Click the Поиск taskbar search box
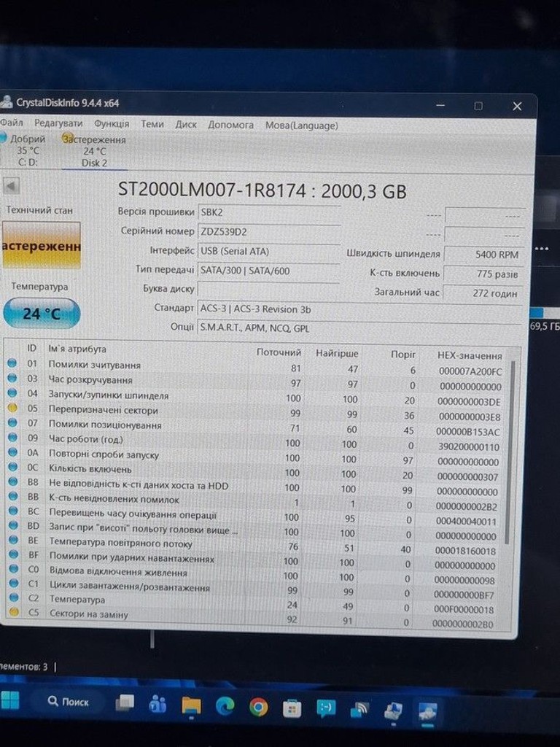Screen dimensions: 560x747 pyautogui.click(x=69, y=702)
